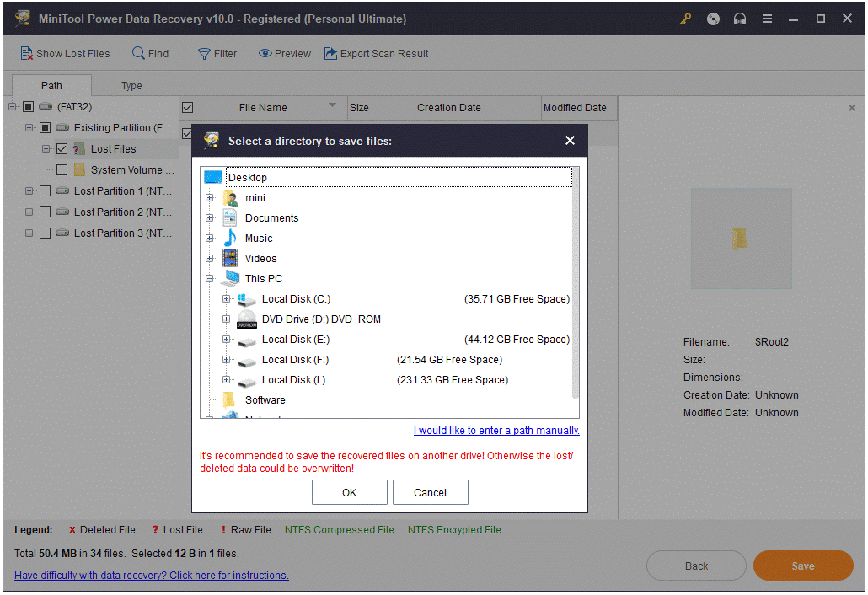
Task: Expand Local Disk (C:) in dialog
Action: tap(226, 298)
